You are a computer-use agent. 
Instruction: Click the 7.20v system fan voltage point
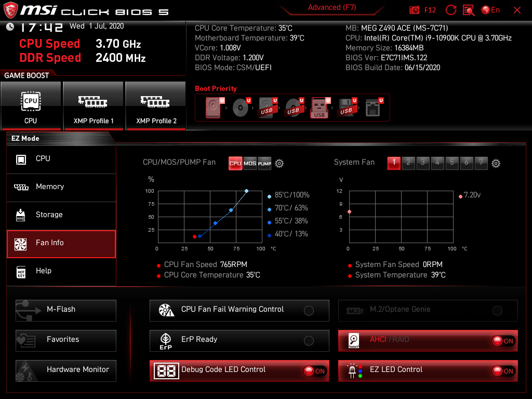click(x=350, y=212)
